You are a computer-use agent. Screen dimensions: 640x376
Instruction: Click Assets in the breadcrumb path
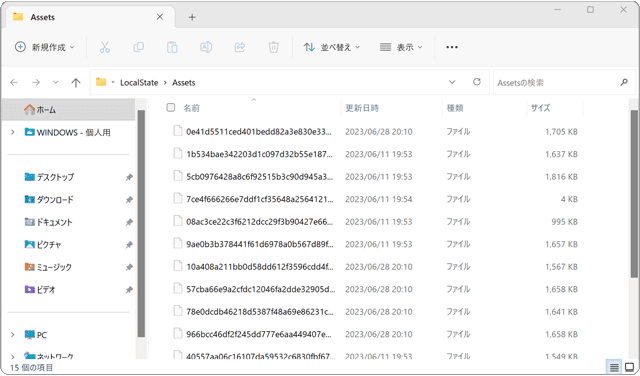(x=184, y=82)
